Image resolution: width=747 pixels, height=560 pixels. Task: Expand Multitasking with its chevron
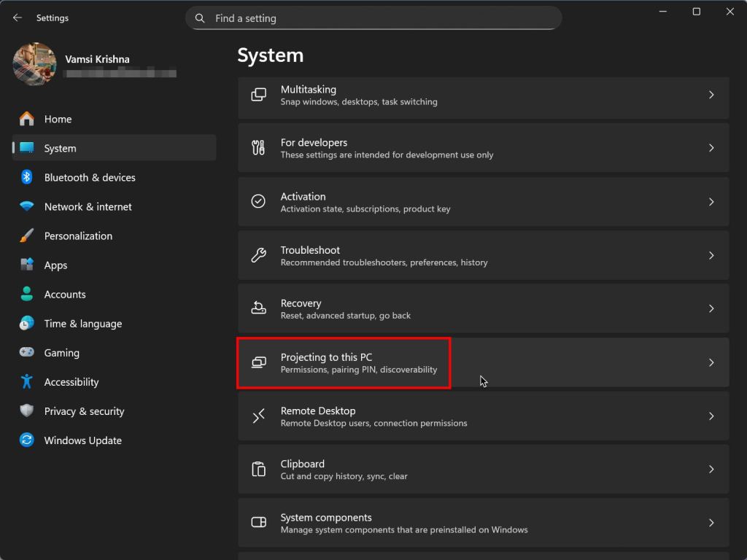click(x=711, y=95)
